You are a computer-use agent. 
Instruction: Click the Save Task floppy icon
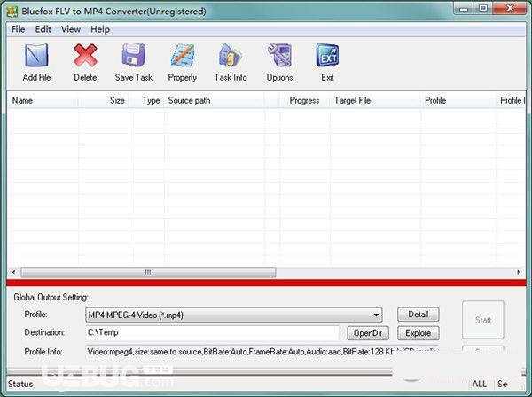(134, 55)
